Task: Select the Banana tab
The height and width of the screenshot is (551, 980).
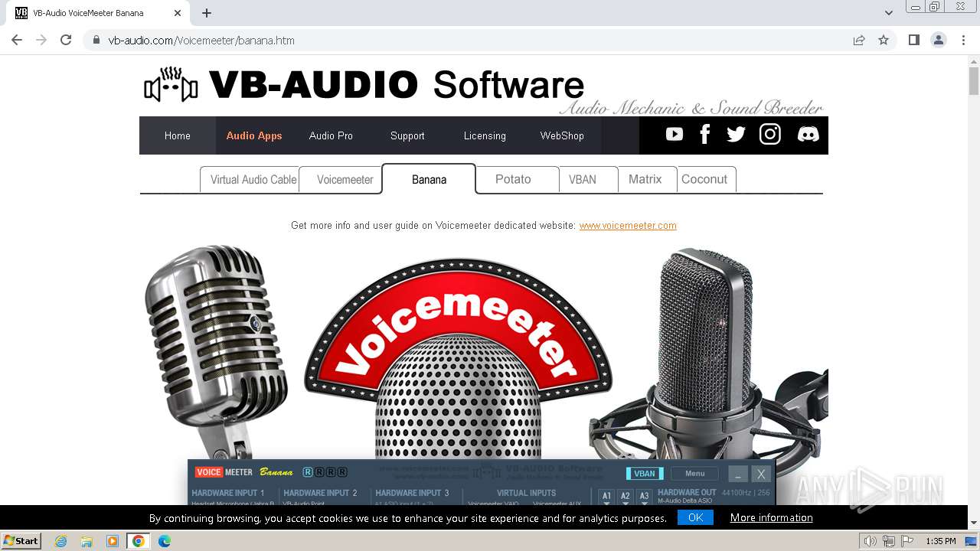Action: [429, 179]
